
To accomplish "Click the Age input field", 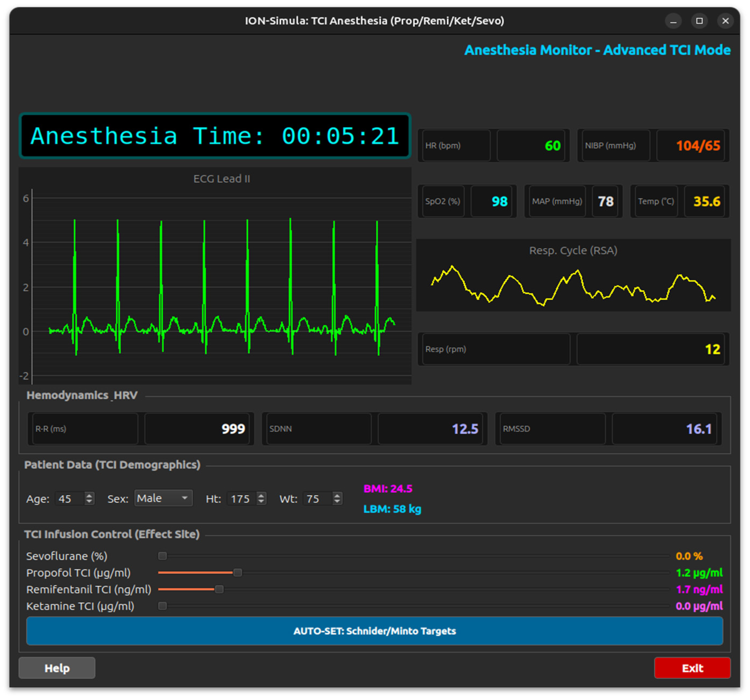I will pyautogui.click(x=70, y=499).
